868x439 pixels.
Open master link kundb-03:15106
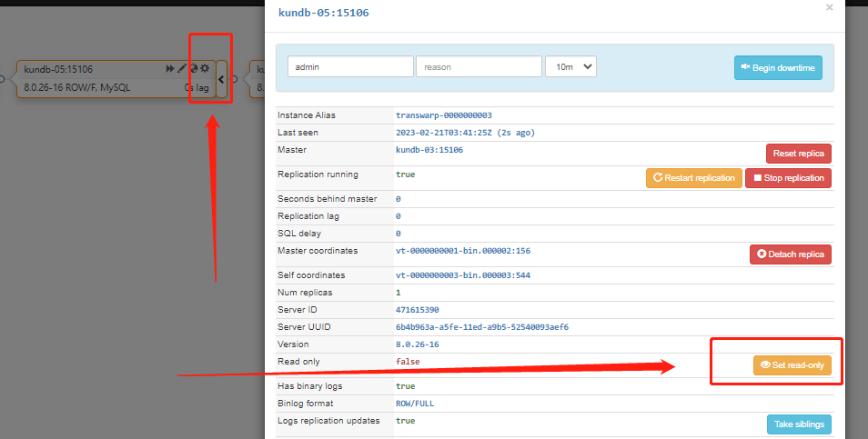pos(429,150)
